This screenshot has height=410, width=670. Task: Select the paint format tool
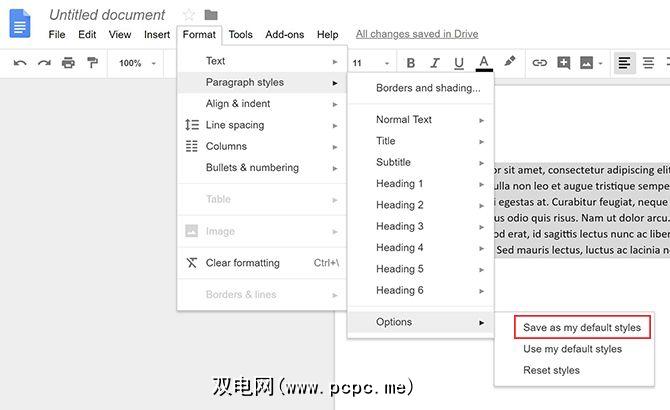click(92, 63)
